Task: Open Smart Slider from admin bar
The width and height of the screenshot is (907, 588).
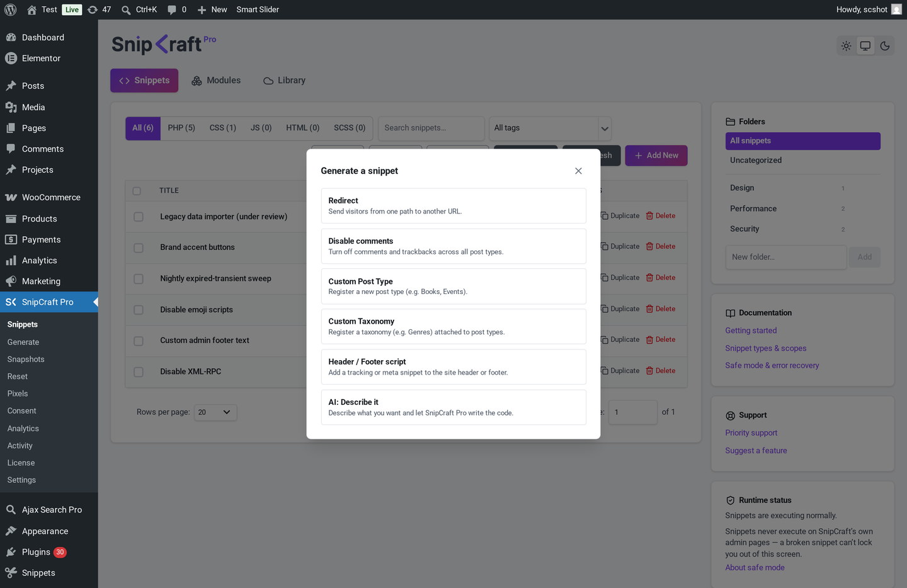Action: pyautogui.click(x=258, y=9)
